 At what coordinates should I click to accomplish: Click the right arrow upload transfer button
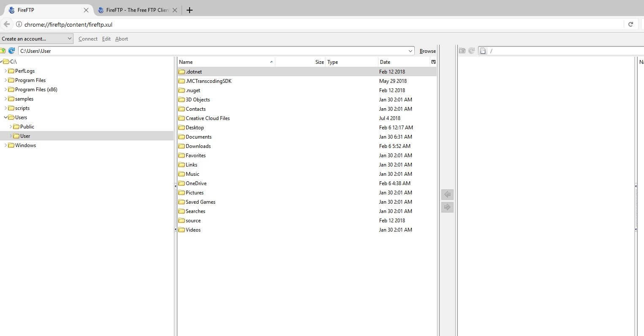tap(447, 207)
